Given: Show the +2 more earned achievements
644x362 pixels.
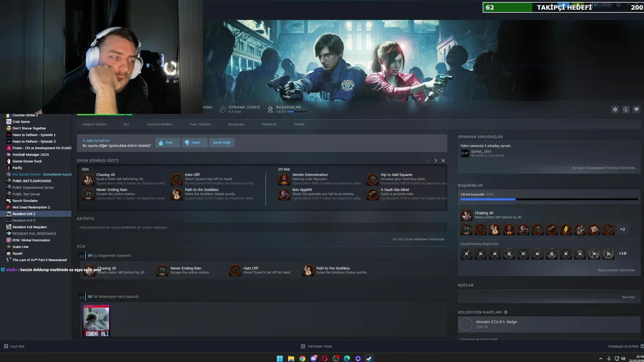Looking at the screenshot, I should pyautogui.click(x=622, y=229).
